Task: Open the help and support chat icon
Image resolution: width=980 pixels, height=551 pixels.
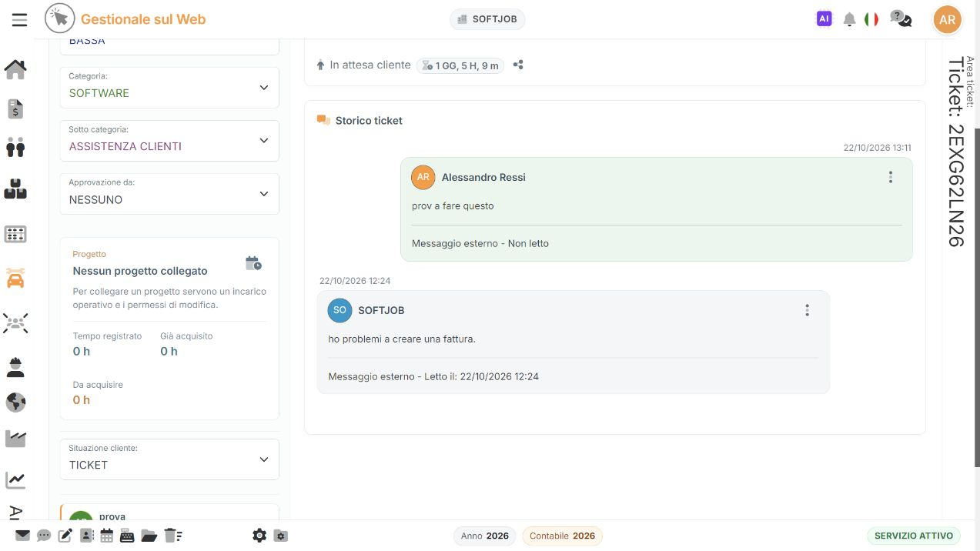Action: pyautogui.click(x=900, y=19)
